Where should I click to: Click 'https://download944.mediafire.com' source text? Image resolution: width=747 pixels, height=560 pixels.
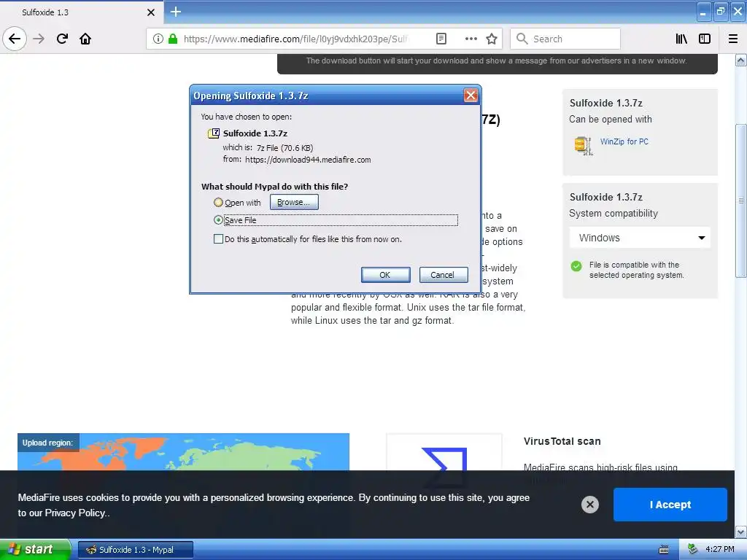(x=308, y=160)
